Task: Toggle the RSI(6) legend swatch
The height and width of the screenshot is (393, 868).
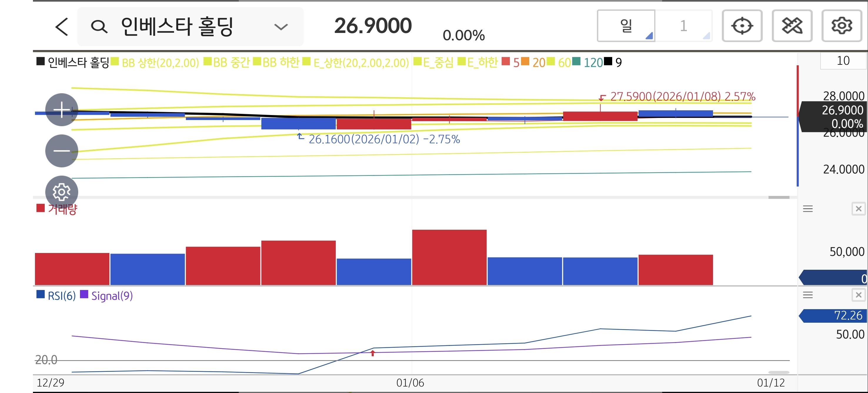Action: pos(41,294)
